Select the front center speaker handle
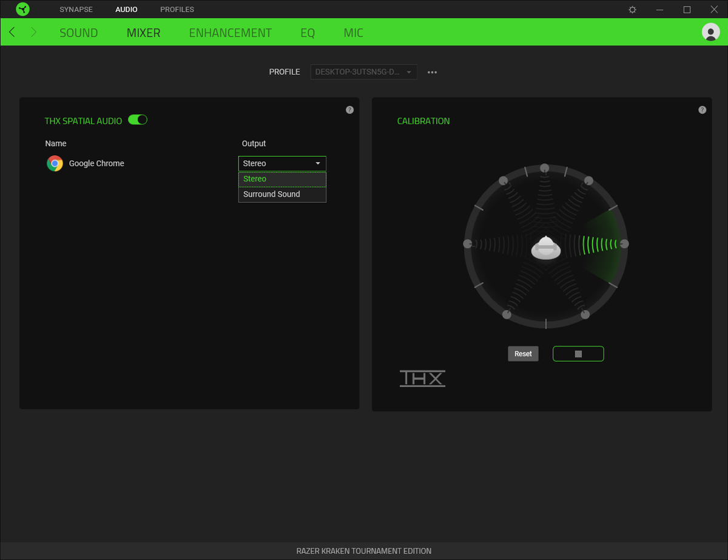Viewport: 728px width, 560px height. [x=545, y=168]
